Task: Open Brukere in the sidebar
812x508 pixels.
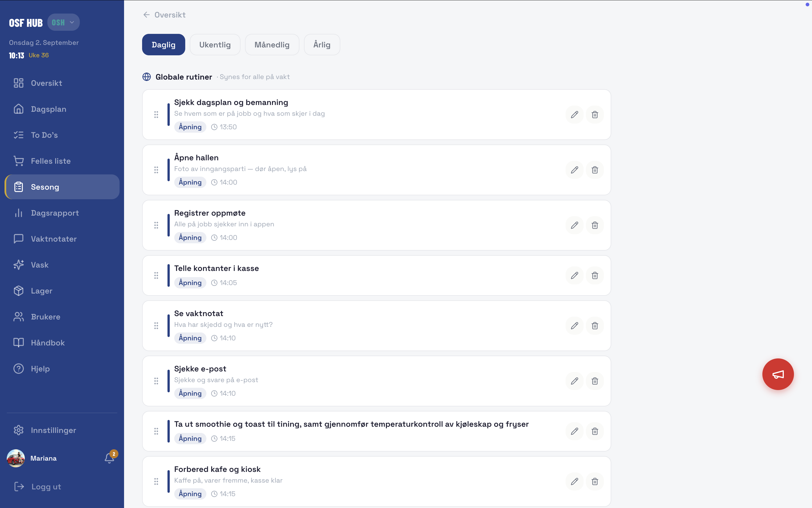Action: (x=62, y=317)
